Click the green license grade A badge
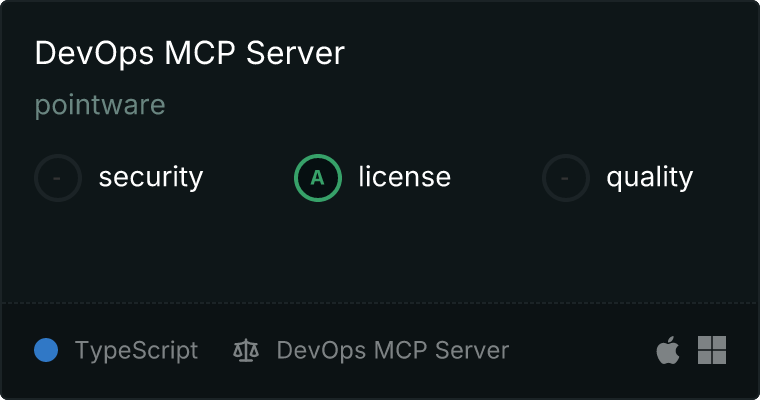760x400 pixels. click(318, 178)
